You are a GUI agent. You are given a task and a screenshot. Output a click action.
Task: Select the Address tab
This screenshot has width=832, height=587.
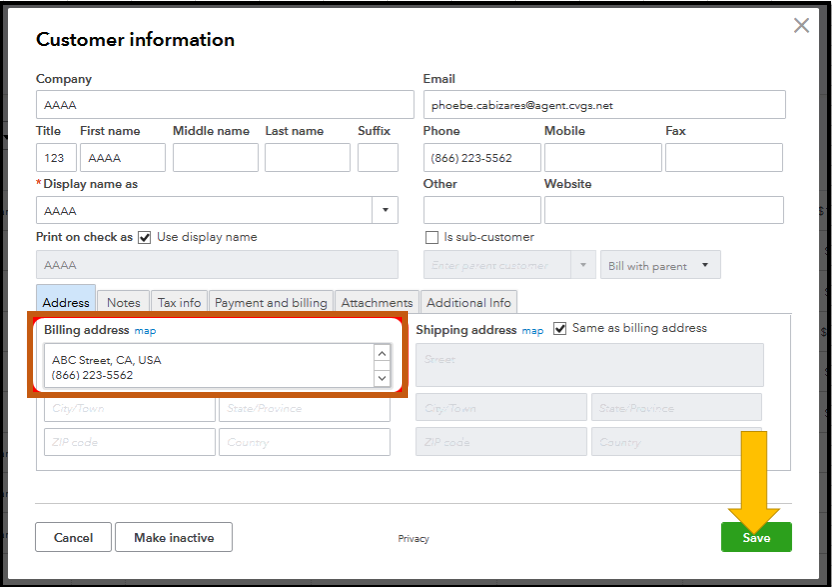point(65,301)
